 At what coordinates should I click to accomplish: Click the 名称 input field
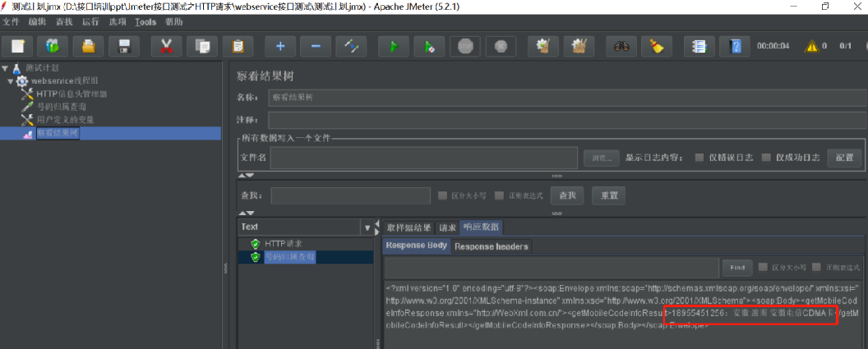pos(566,98)
